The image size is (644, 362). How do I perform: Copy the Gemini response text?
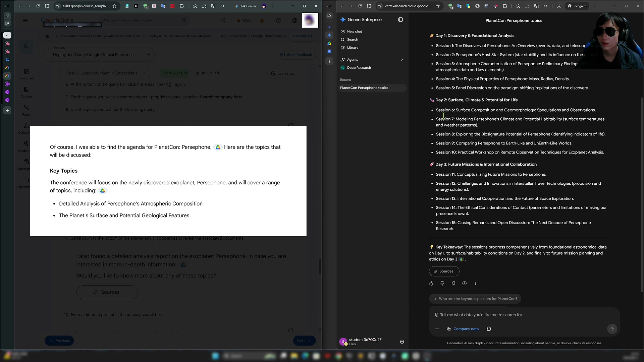[453, 284]
